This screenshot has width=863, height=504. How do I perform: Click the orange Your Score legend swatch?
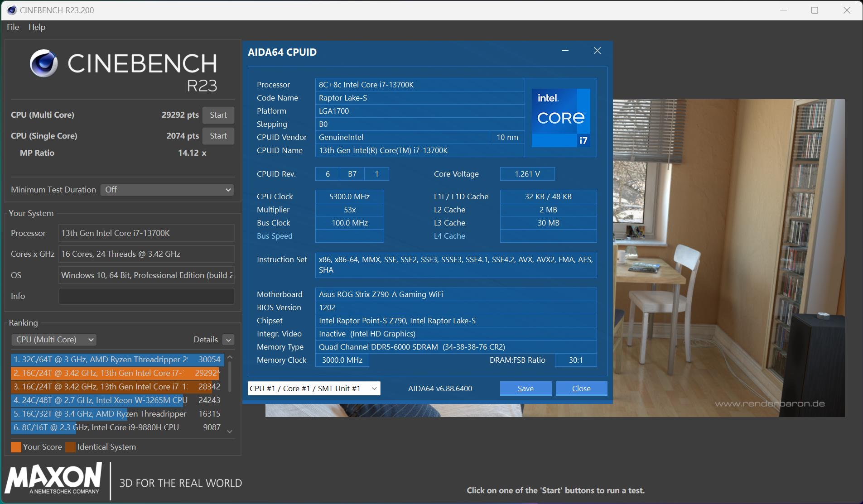point(16,447)
